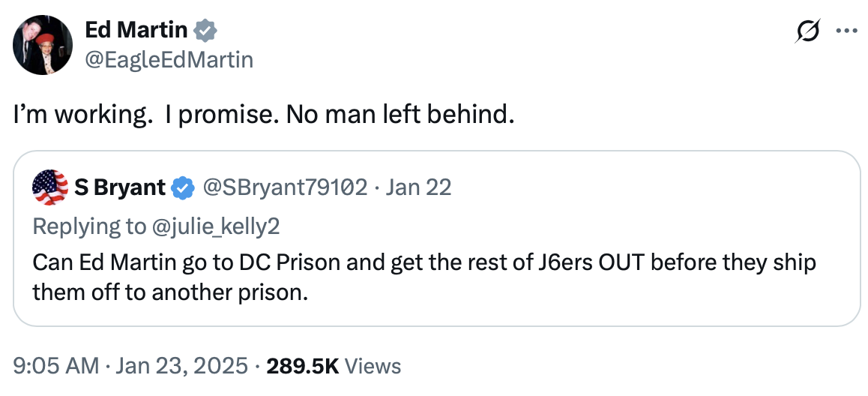Open Ed Martin's profile picture

click(x=43, y=45)
